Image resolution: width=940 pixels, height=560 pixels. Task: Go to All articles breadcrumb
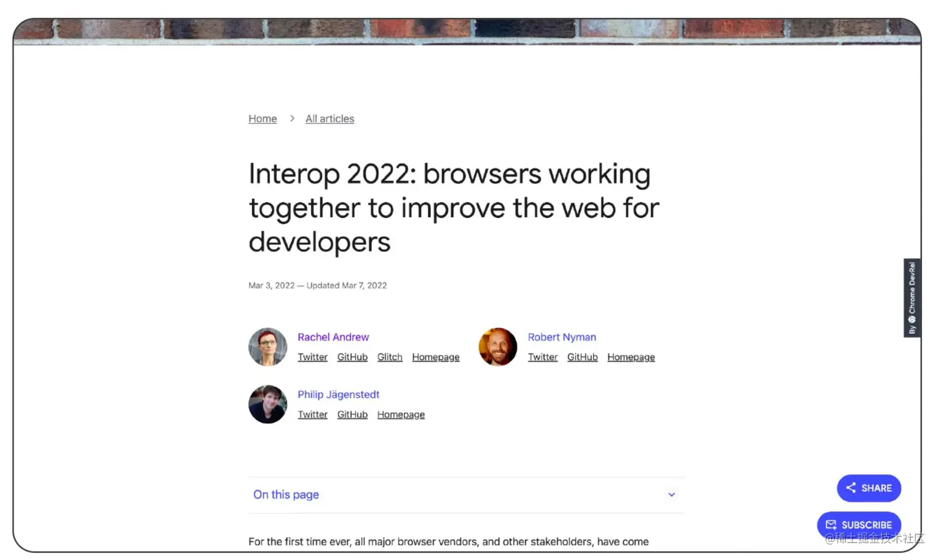pyautogui.click(x=329, y=119)
